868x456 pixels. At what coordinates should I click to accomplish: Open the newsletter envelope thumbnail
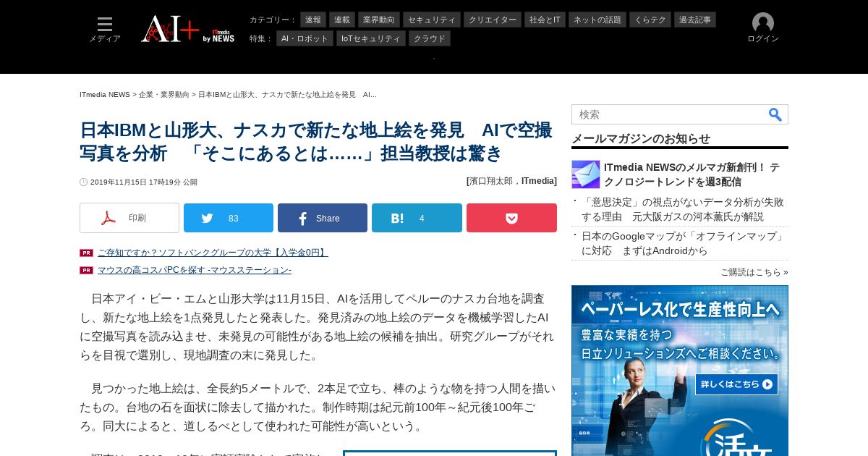coord(586,174)
